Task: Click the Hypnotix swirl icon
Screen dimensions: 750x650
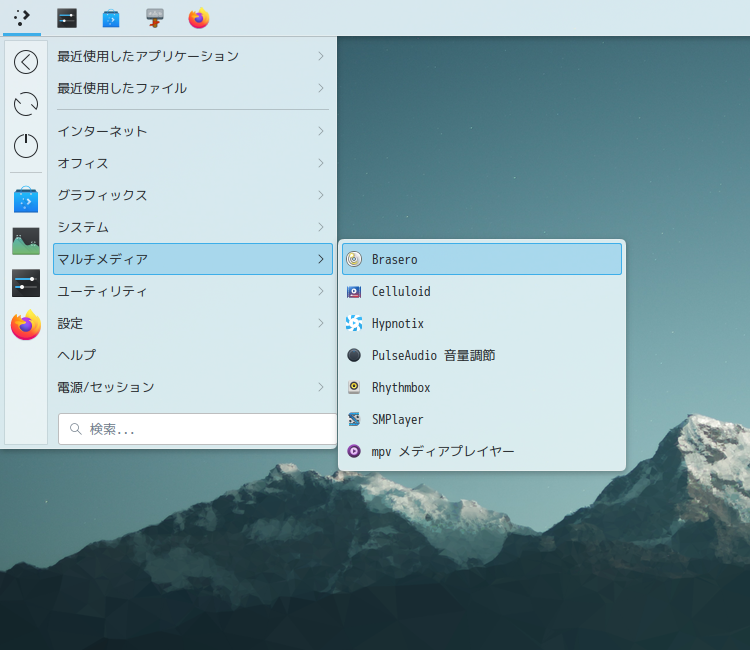Action: pos(354,323)
